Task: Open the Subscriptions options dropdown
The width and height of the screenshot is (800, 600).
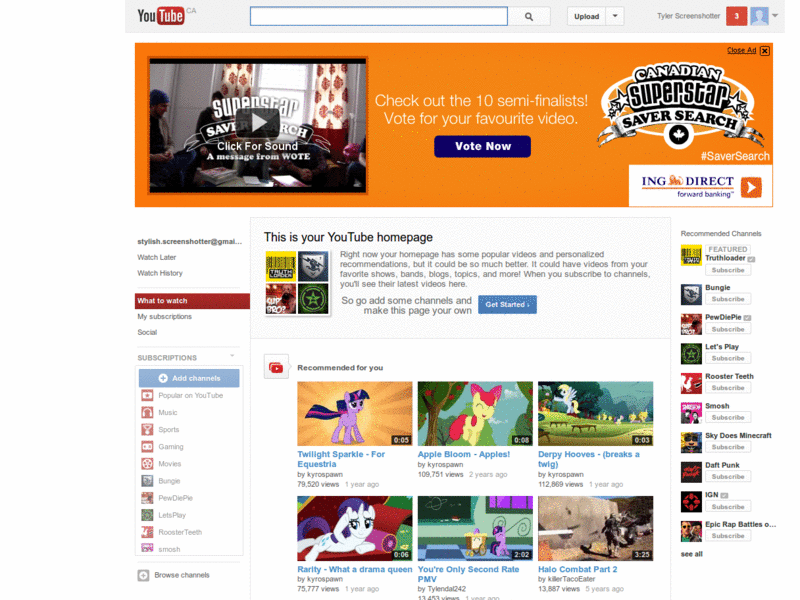Action: tap(232, 356)
